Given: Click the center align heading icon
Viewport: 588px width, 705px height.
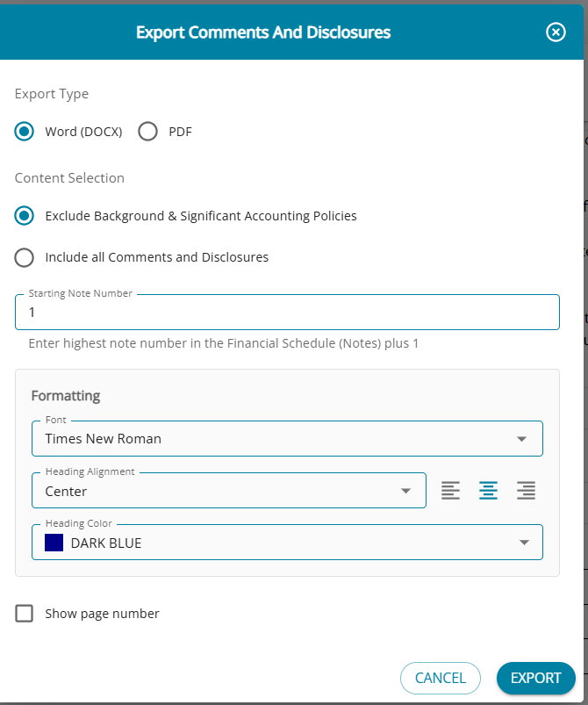Looking at the screenshot, I should point(488,491).
